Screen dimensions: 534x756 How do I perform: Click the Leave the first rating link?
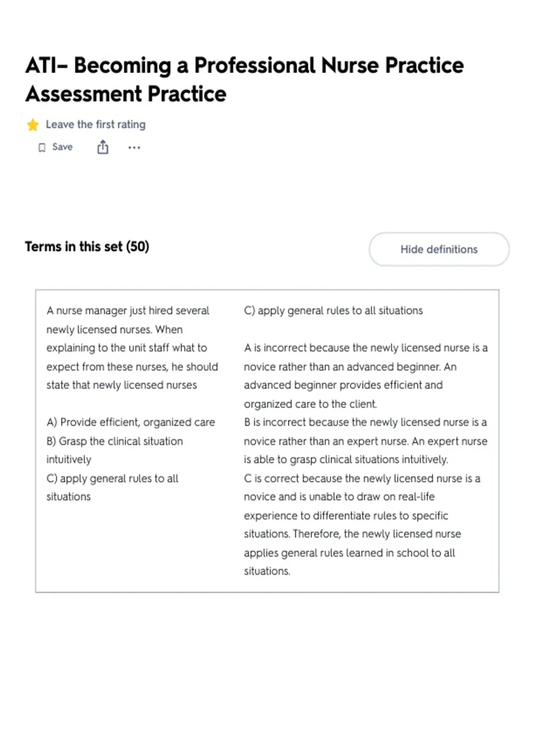click(96, 125)
